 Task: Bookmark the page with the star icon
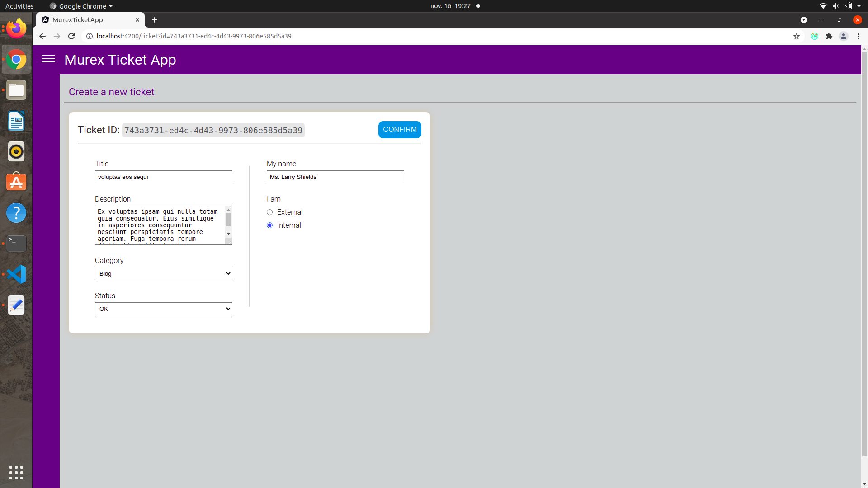[x=797, y=36]
